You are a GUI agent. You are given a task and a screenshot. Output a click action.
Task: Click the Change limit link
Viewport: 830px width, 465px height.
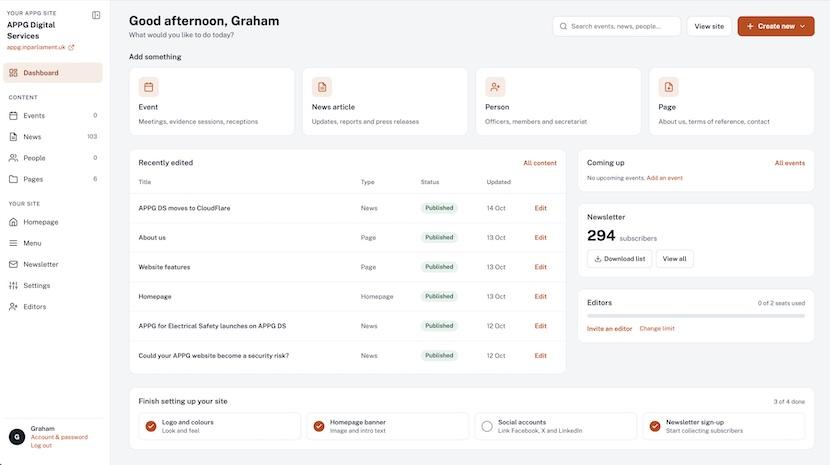click(657, 329)
